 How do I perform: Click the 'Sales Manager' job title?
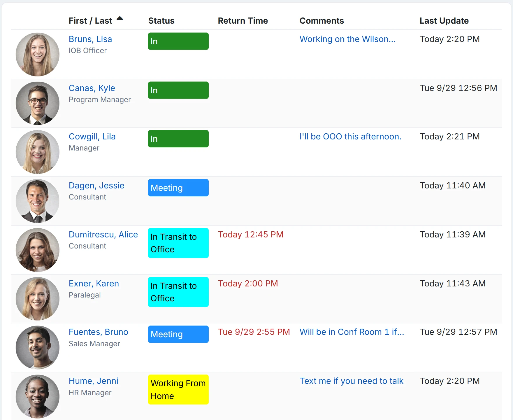pyautogui.click(x=94, y=344)
